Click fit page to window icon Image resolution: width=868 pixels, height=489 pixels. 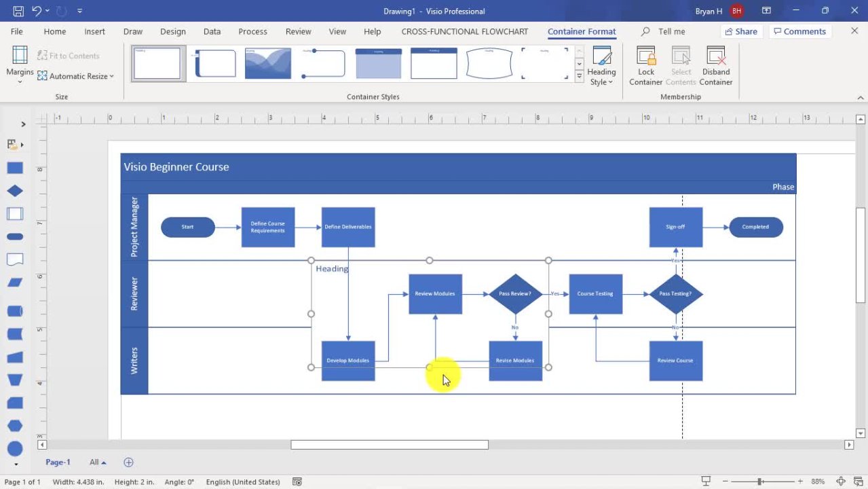[x=841, y=482]
